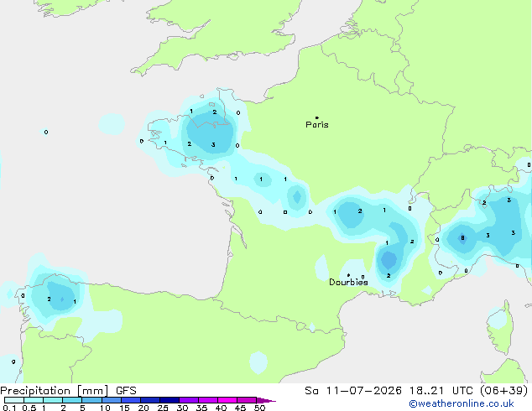Click the legend scale label '30'
This screenshot has height=411, width=532.
pos(182,408)
